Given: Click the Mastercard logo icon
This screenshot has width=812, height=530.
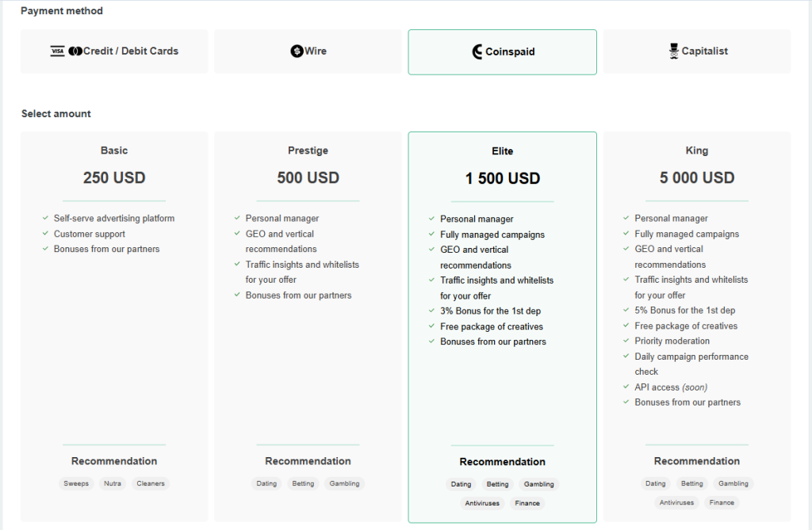Looking at the screenshot, I should (x=75, y=51).
